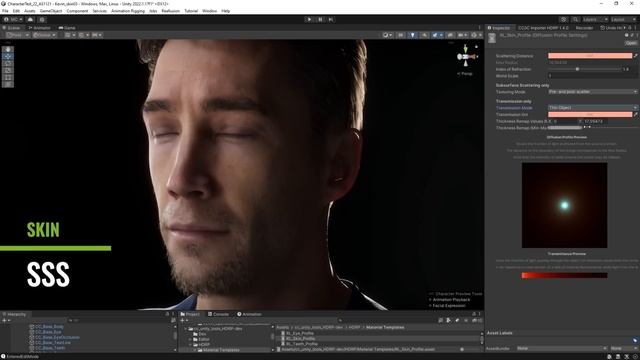Switch to the Console tab
This screenshot has height=360, width=640.
point(218,314)
